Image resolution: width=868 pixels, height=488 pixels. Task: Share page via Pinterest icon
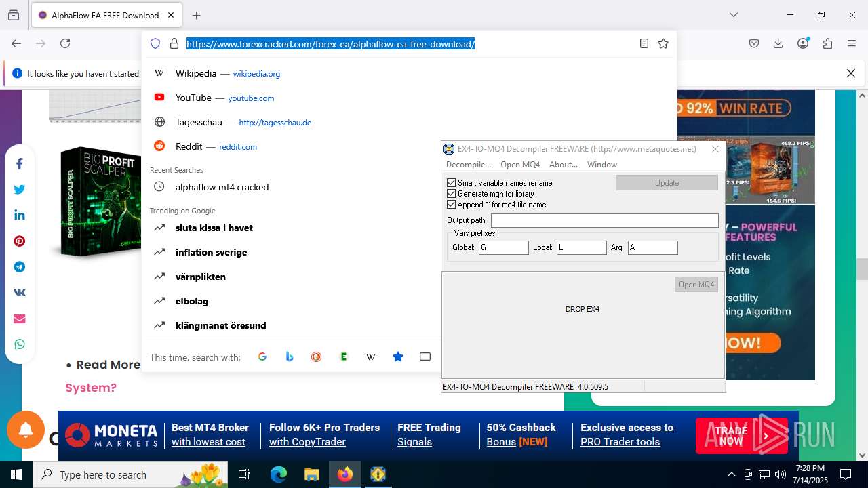[x=20, y=241]
